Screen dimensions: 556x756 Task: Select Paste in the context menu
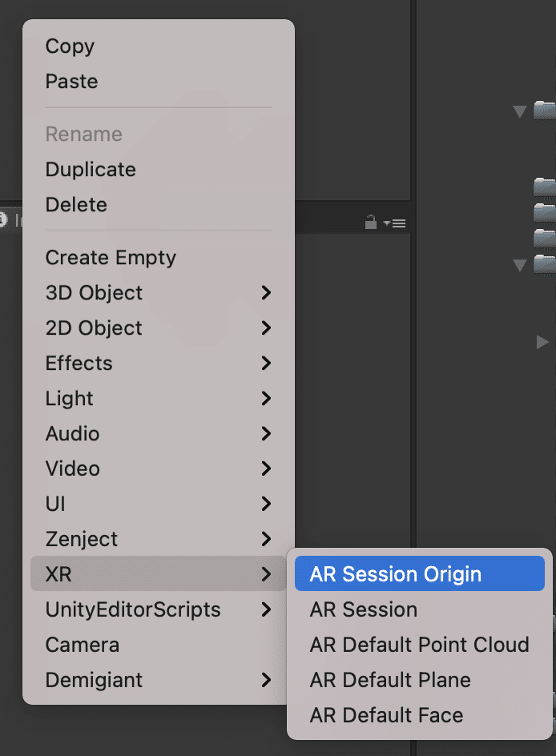tap(71, 82)
